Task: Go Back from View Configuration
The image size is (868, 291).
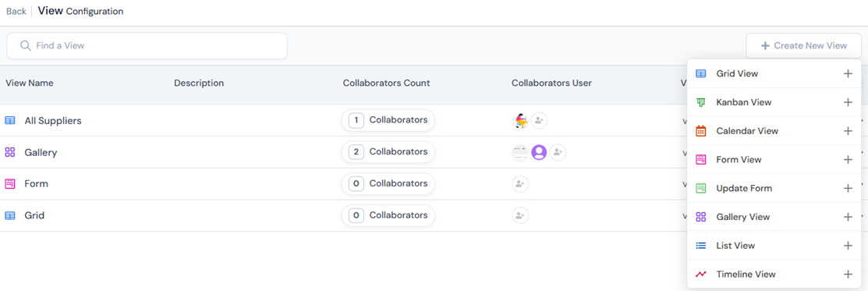Action: pos(16,12)
